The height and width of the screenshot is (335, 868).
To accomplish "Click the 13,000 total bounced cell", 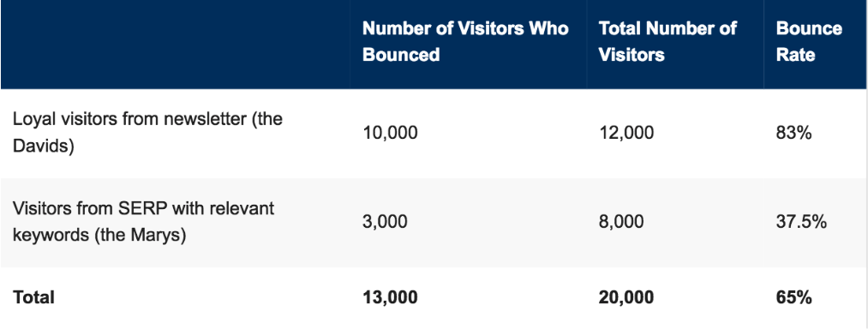I will pyautogui.click(x=390, y=298).
